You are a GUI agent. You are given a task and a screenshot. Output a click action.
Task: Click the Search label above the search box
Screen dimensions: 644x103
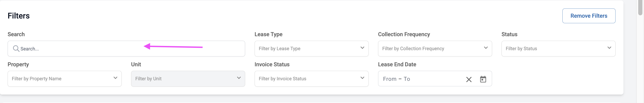coord(16,34)
